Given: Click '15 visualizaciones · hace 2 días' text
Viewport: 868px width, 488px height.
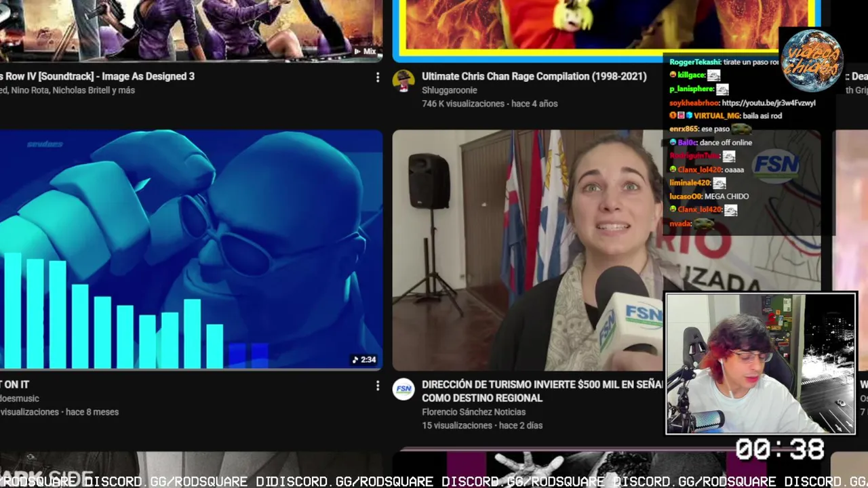Looking at the screenshot, I should [482, 426].
